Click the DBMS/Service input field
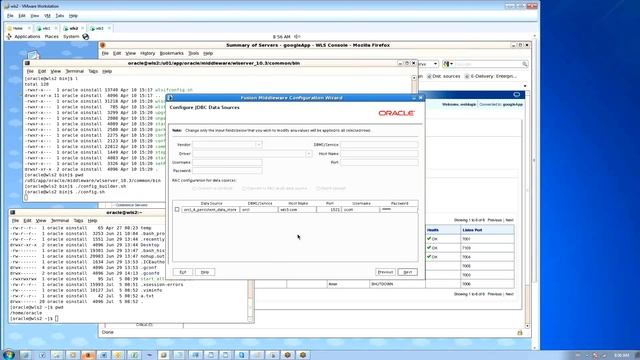Screen dimensions: 640x360 click(x=379, y=145)
